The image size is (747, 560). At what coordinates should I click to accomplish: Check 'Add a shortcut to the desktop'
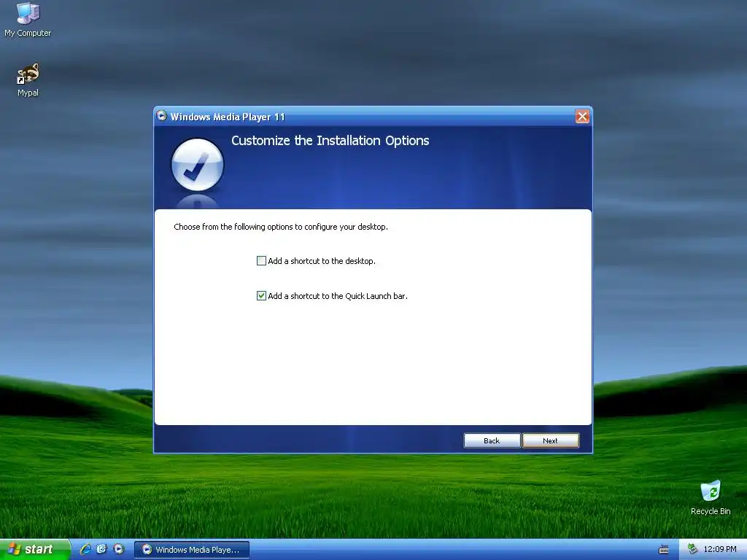[x=261, y=261]
